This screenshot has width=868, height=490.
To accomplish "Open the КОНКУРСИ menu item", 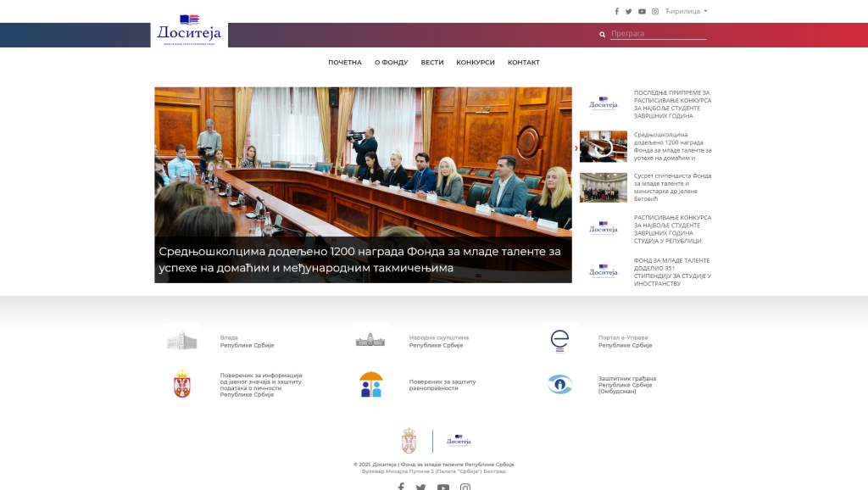I will point(476,63).
